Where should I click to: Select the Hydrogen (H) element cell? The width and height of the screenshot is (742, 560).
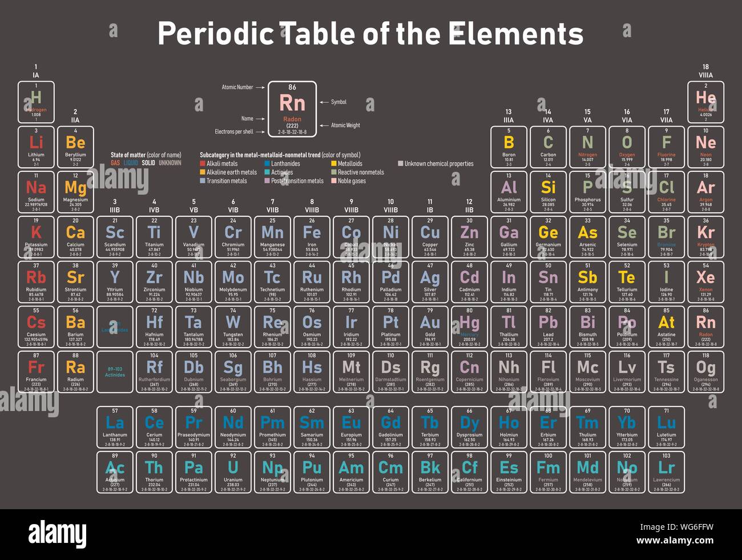[x=36, y=102]
